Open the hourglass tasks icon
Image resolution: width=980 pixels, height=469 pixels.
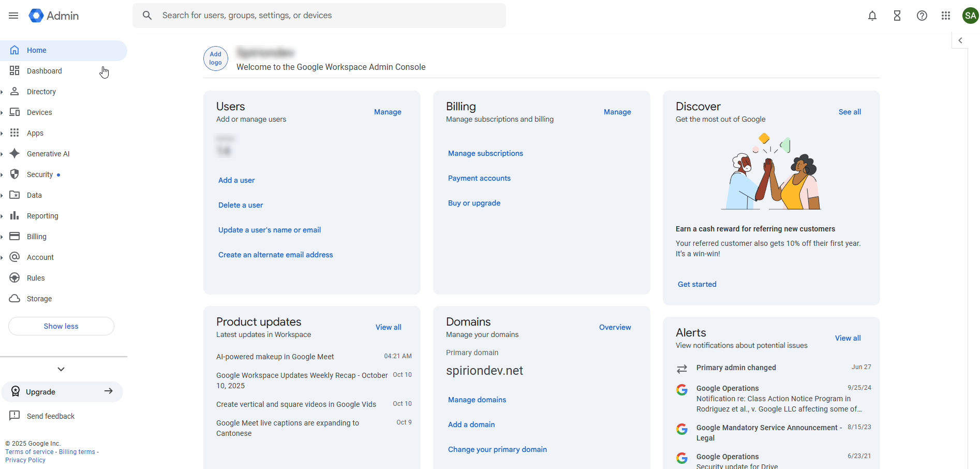[x=897, y=16]
